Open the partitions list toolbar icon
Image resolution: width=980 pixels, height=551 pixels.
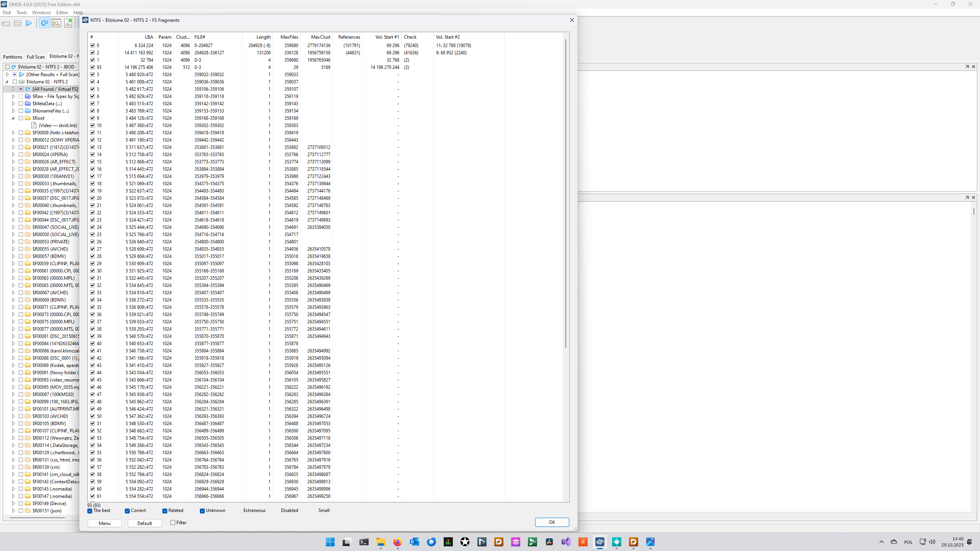(18, 23)
